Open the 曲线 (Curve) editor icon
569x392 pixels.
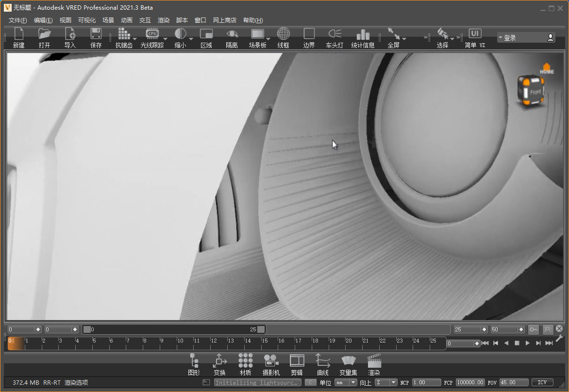click(322, 361)
